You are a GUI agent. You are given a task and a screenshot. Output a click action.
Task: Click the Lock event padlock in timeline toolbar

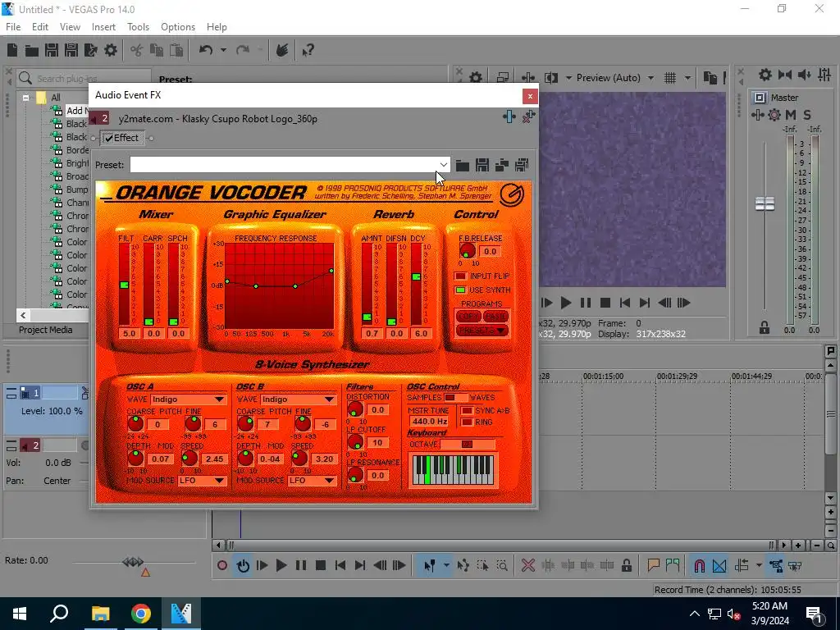(626, 565)
